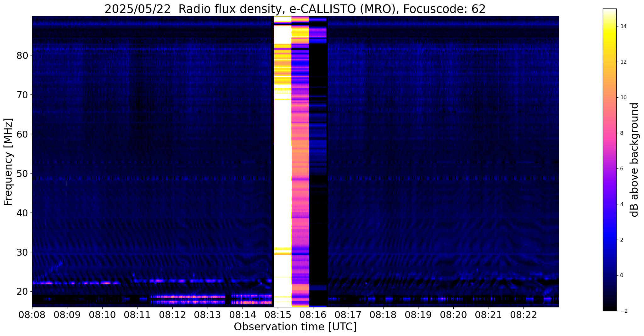Click the 40 MHz frequency tick label

coord(22,213)
